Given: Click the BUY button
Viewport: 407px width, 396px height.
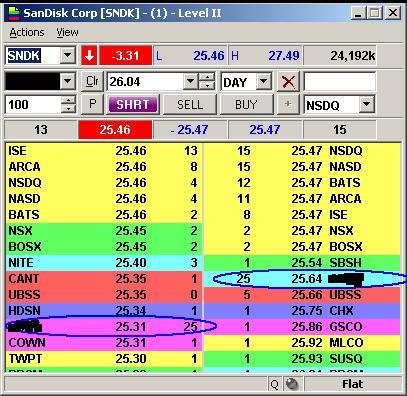Looking at the screenshot, I should tap(246, 105).
